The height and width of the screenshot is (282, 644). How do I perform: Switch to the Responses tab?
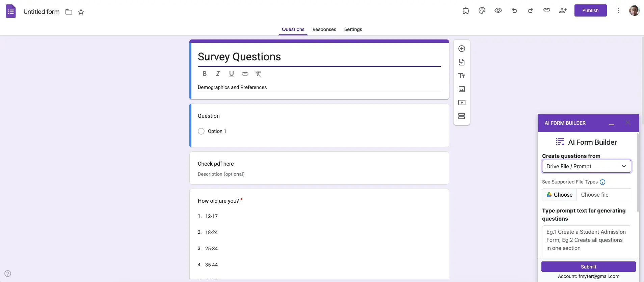pyautogui.click(x=324, y=29)
